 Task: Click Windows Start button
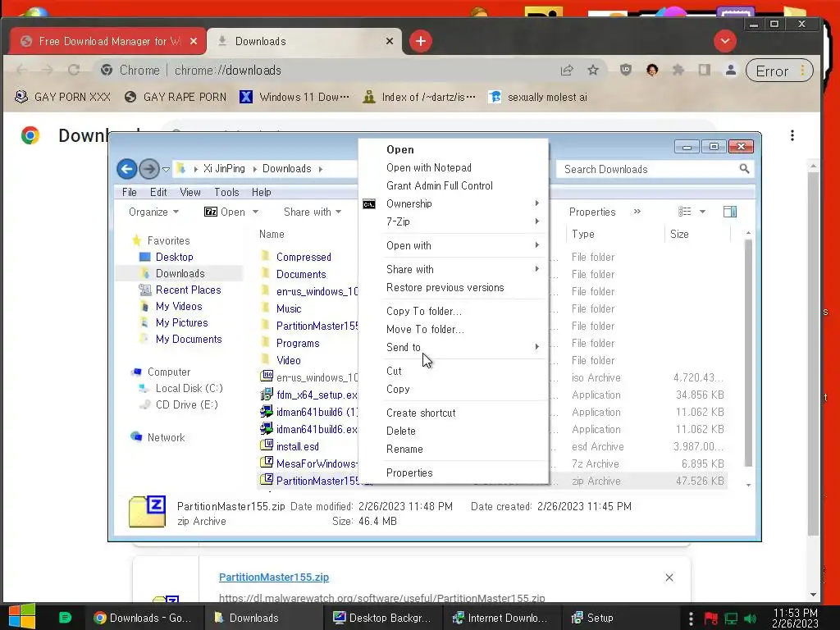click(x=22, y=617)
